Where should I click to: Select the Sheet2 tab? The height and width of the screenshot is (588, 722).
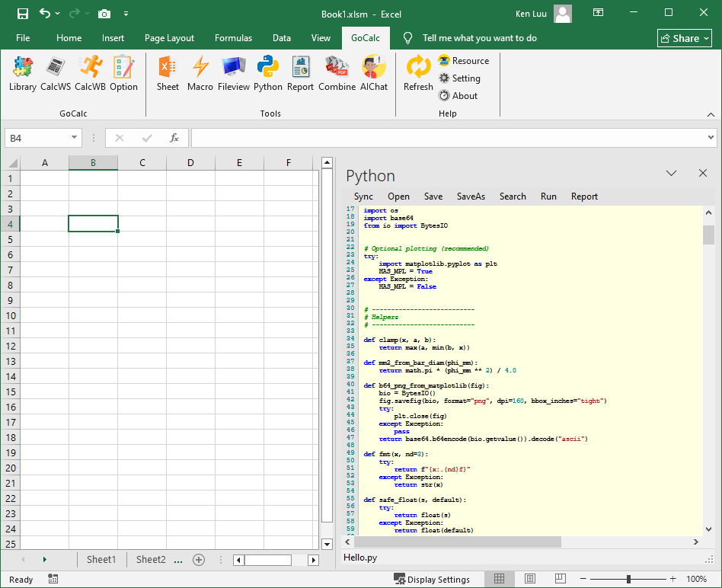tap(151, 560)
